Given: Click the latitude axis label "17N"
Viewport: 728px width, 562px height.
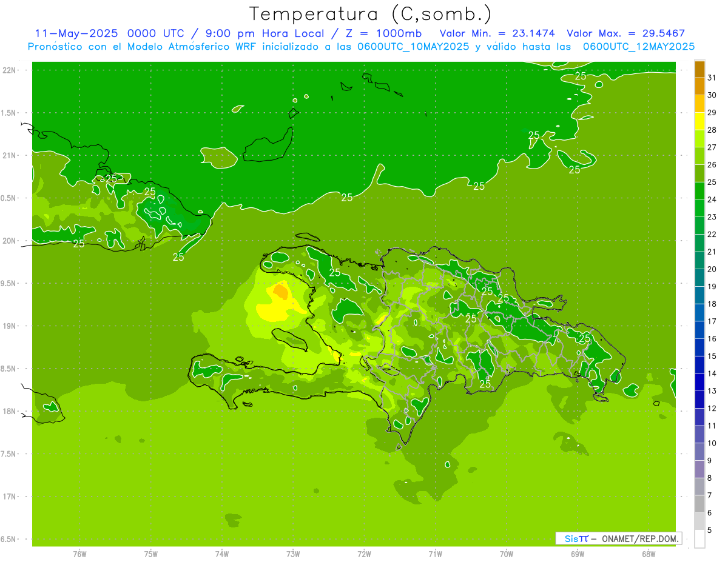Looking at the screenshot, I should [x=10, y=497].
